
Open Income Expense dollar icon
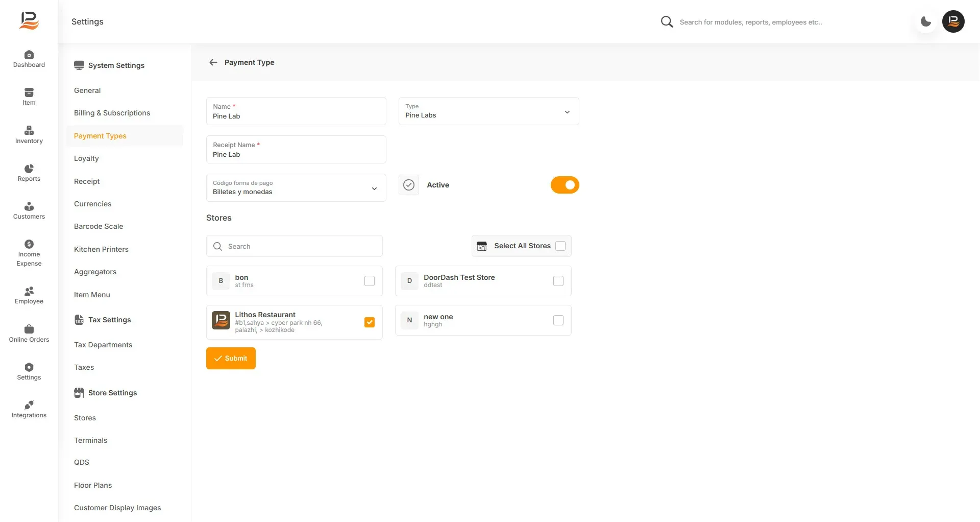pos(29,244)
